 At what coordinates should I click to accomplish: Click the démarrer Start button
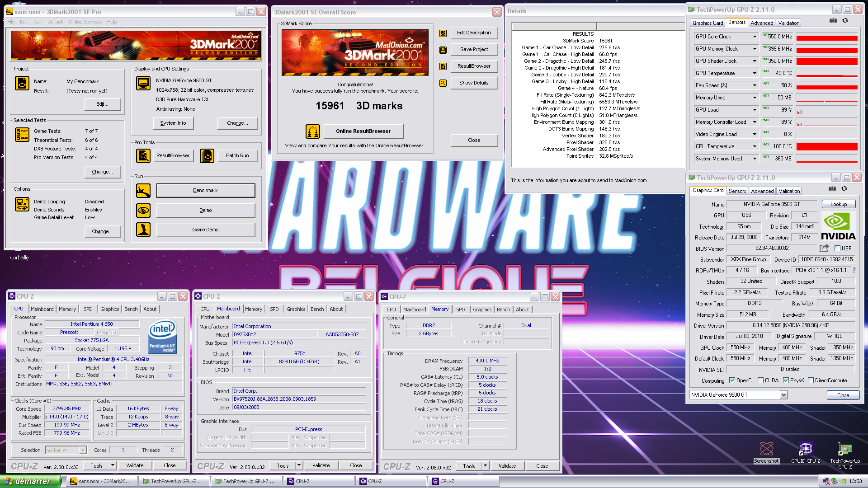point(31,481)
